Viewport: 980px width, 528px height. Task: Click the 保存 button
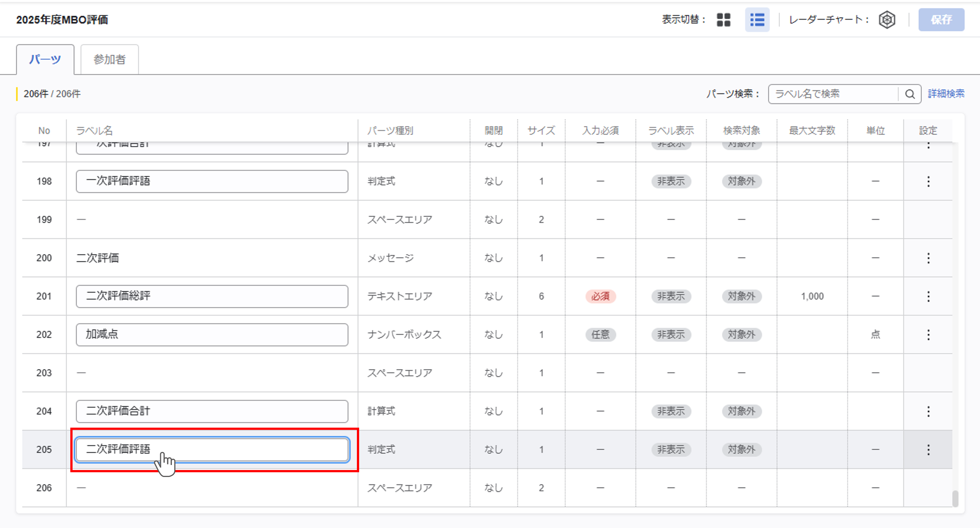(x=941, y=20)
